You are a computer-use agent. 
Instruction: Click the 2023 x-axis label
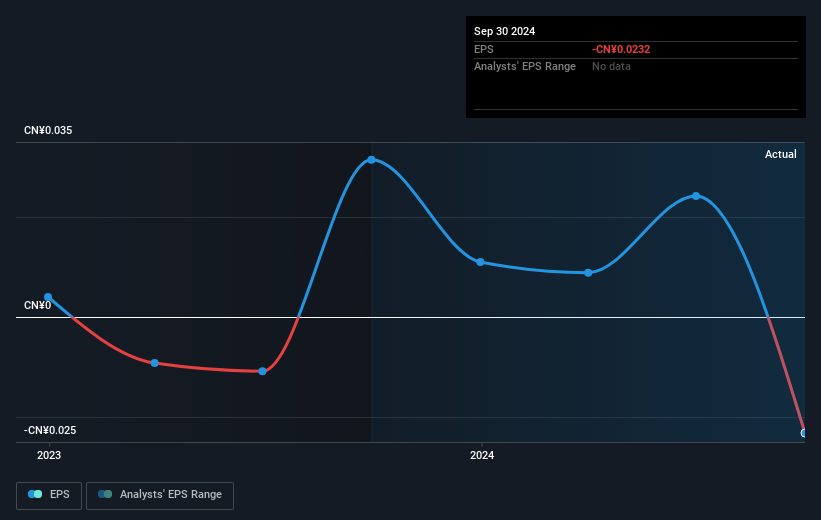(x=49, y=455)
